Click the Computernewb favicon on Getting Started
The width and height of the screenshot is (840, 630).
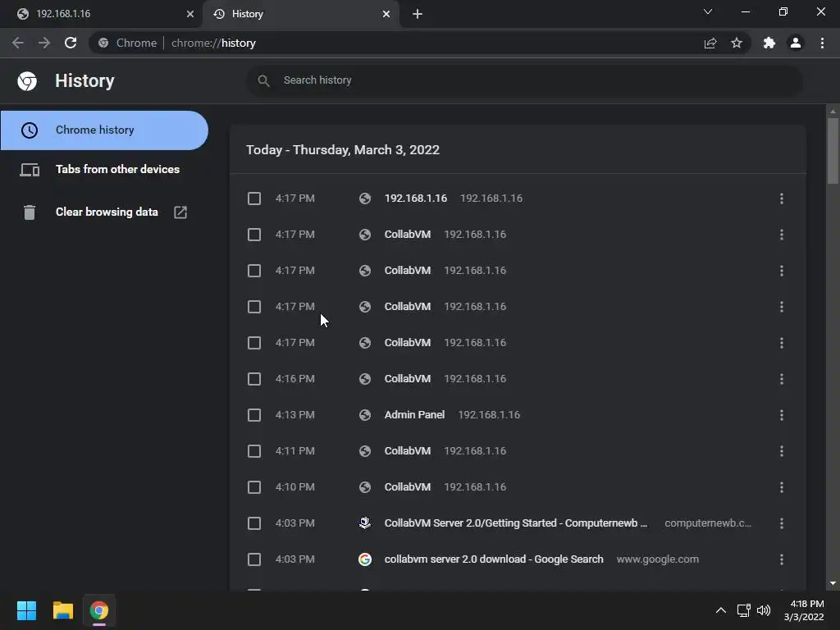(x=365, y=523)
